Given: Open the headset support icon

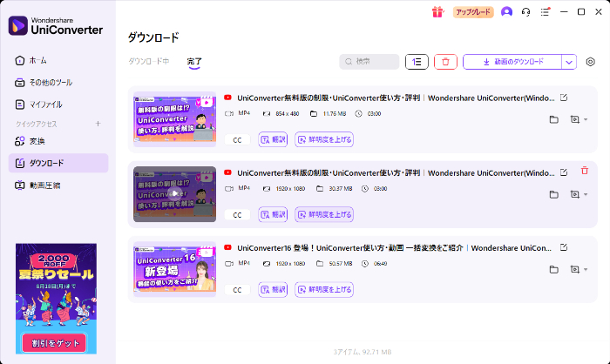Looking at the screenshot, I should click(x=526, y=12).
